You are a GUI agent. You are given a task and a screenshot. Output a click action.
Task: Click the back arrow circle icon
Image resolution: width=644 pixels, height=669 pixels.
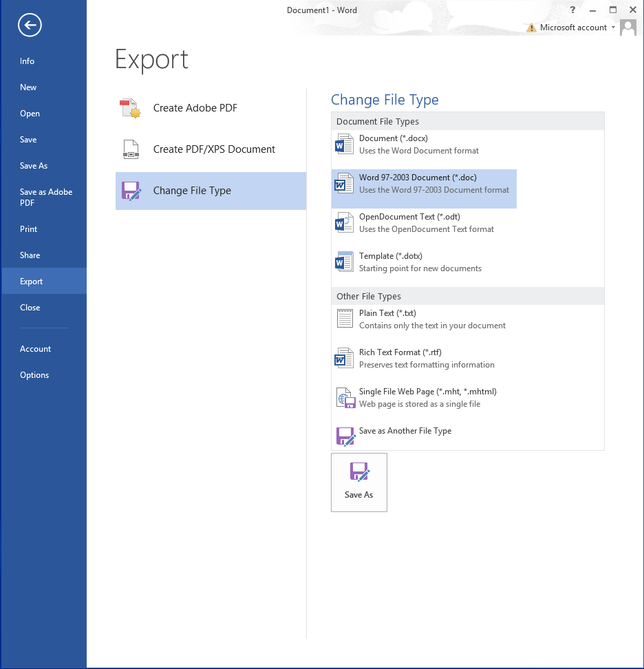pyautogui.click(x=30, y=25)
